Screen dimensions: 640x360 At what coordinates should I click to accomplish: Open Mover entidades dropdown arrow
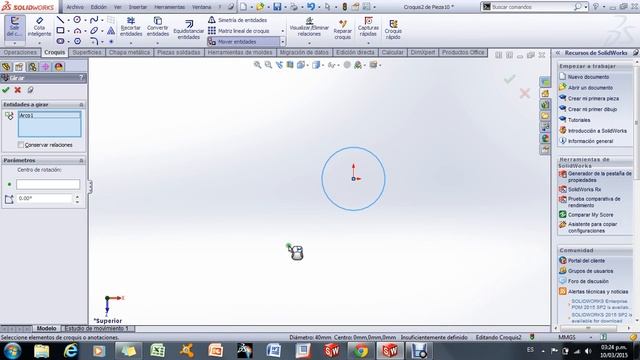282,42
